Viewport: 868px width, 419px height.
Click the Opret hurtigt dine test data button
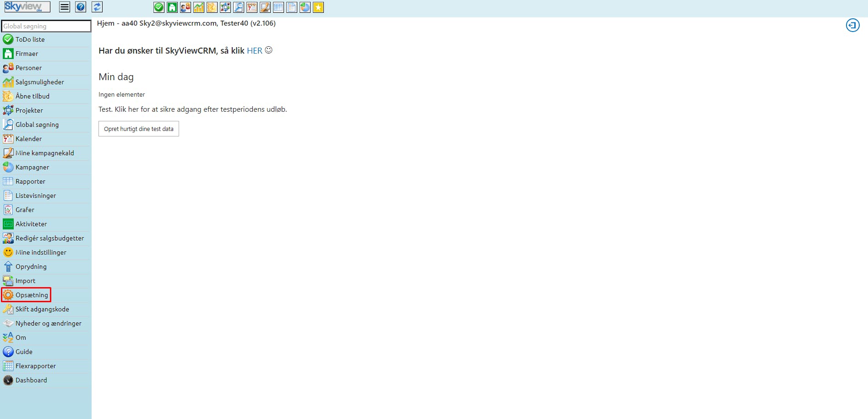[139, 129]
